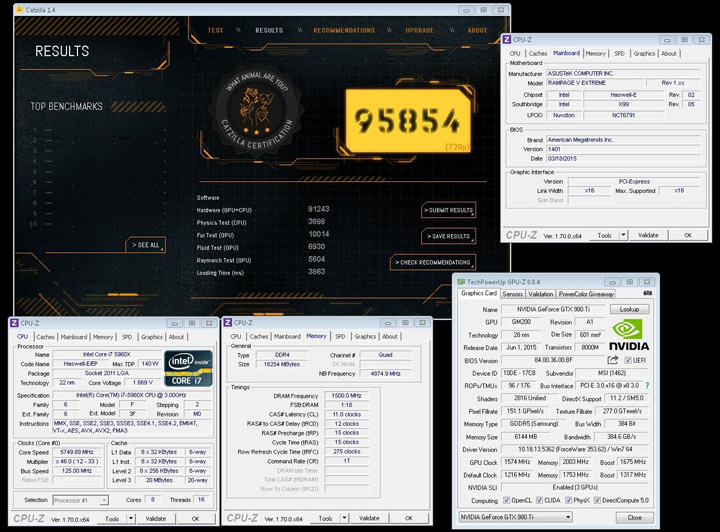Click the Tools button in the memory CPU-Z window
Image resolution: width=720 pixels, height=532 pixels.
(325, 518)
